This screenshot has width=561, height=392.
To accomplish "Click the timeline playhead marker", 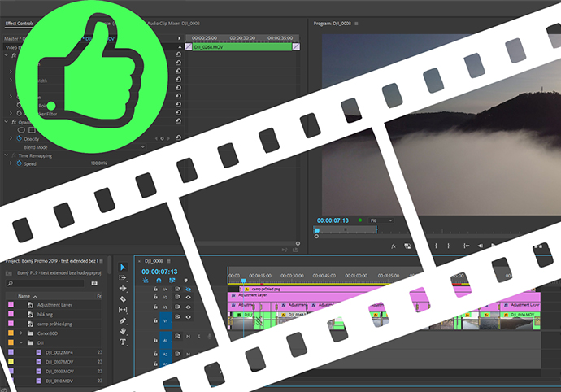I will [244, 281].
